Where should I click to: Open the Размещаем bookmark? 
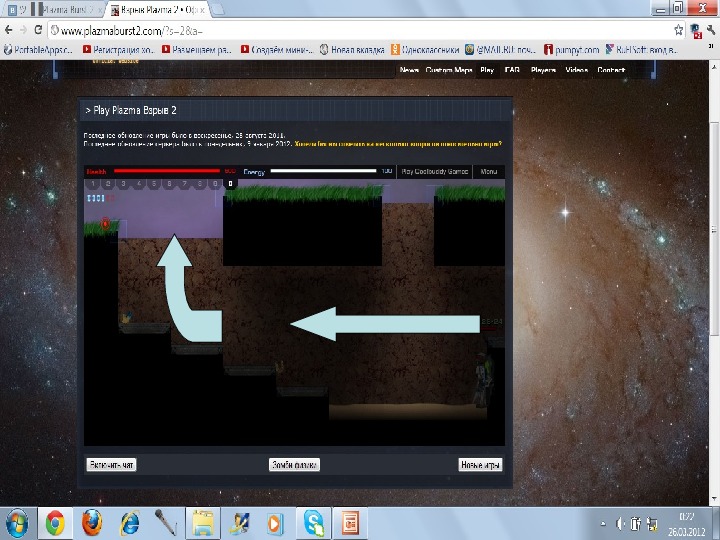197,50
